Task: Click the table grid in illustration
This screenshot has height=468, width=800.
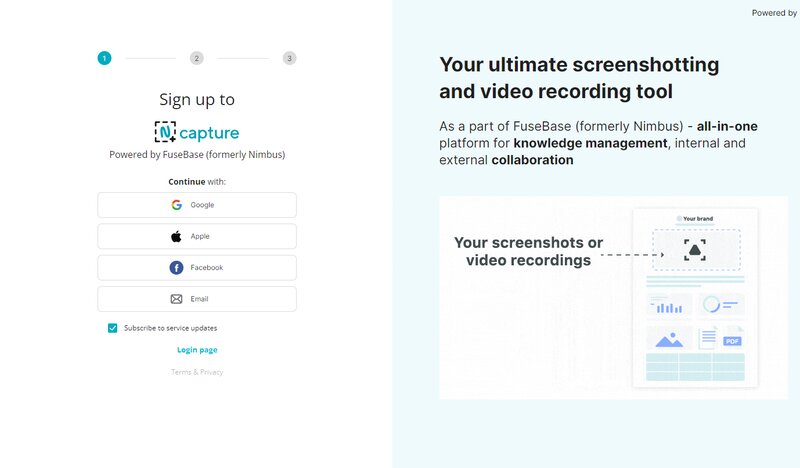Action: [695, 367]
